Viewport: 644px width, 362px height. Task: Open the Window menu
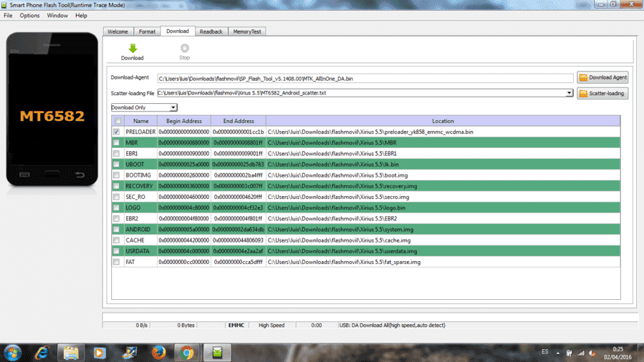[x=57, y=16]
